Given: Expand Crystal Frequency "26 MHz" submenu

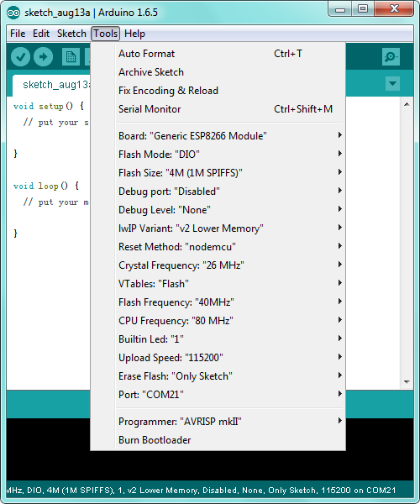Looking at the screenshot, I should coord(218,265).
